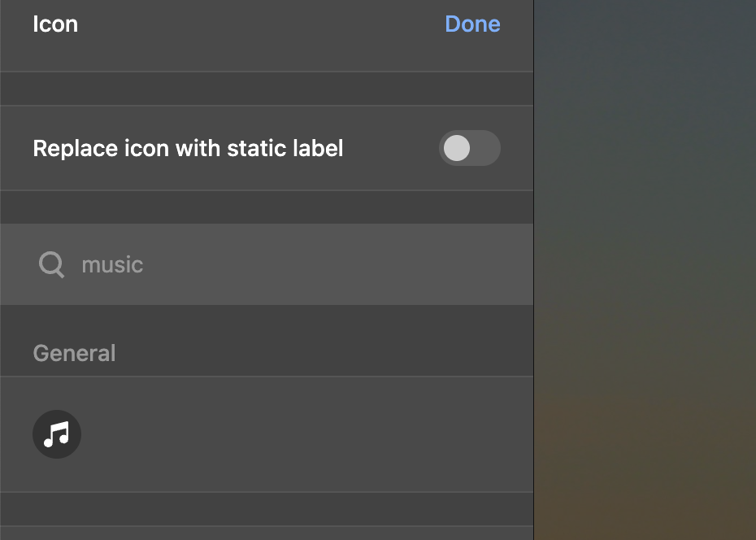The image size is (756, 540).
Task: Click the Icon panel title
Action: click(x=55, y=24)
